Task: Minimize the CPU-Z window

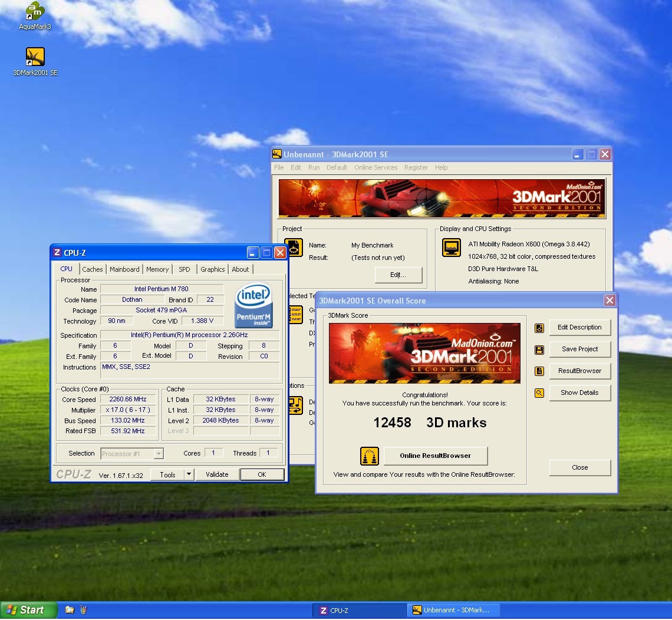Action: 253,253
